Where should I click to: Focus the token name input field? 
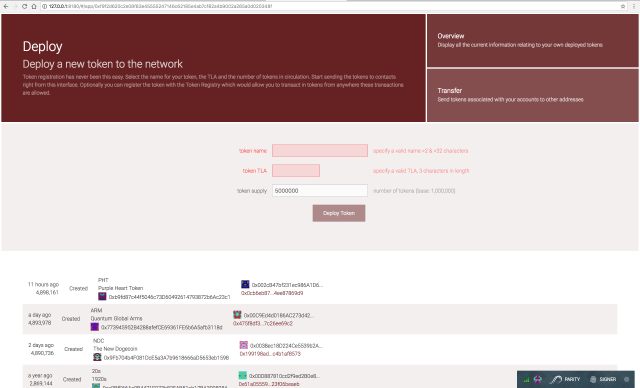320,151
